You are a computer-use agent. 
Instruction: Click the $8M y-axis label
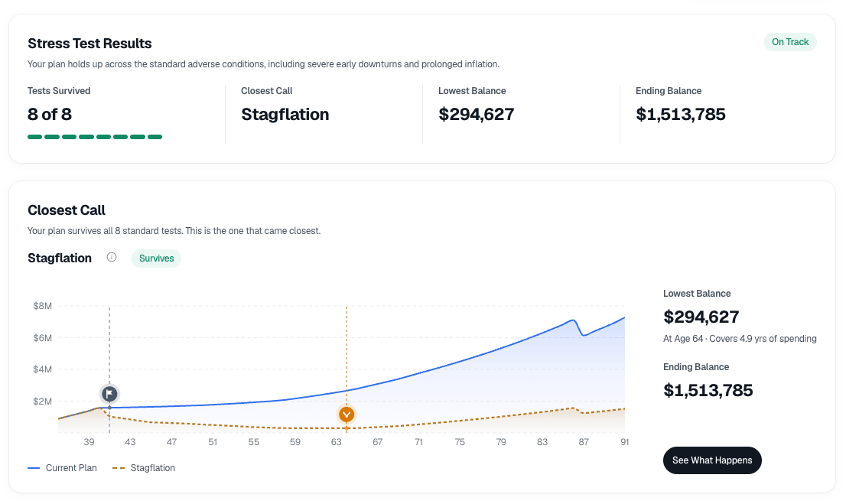[43, 306]
